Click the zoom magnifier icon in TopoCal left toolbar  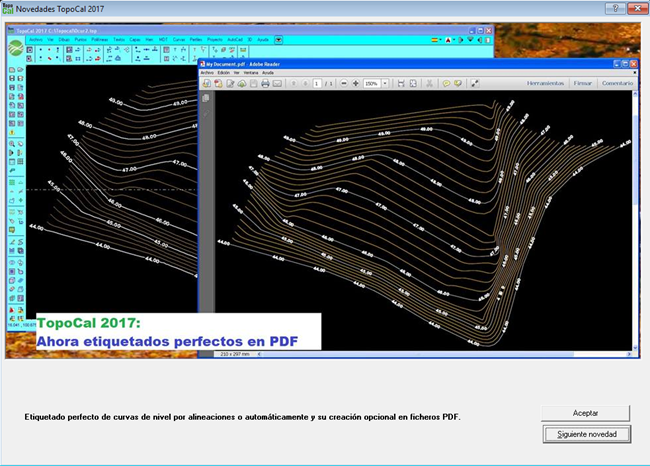[12, 144]
